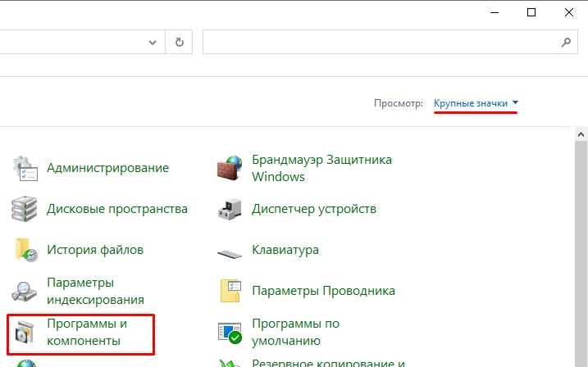
Task: Click the Просмотр: label
Action: (399, 103)
